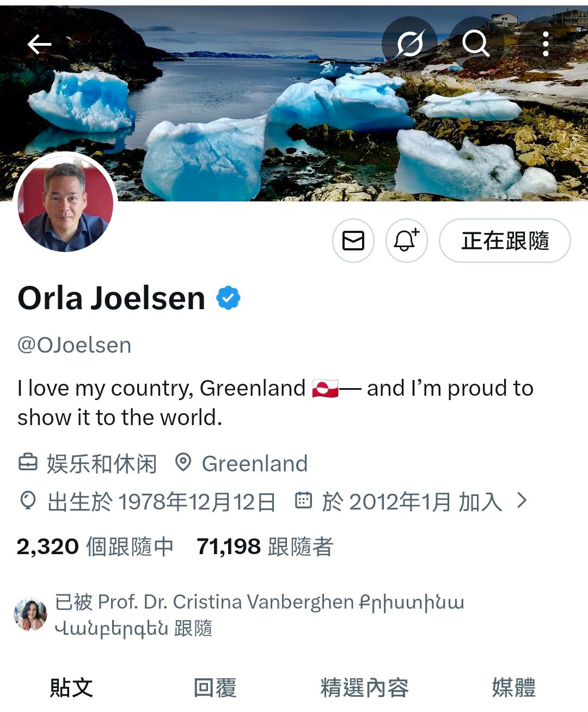Toggle the 正在跟隨 following button
Viewport: 588px width, 712px height.
click(505, 241)
